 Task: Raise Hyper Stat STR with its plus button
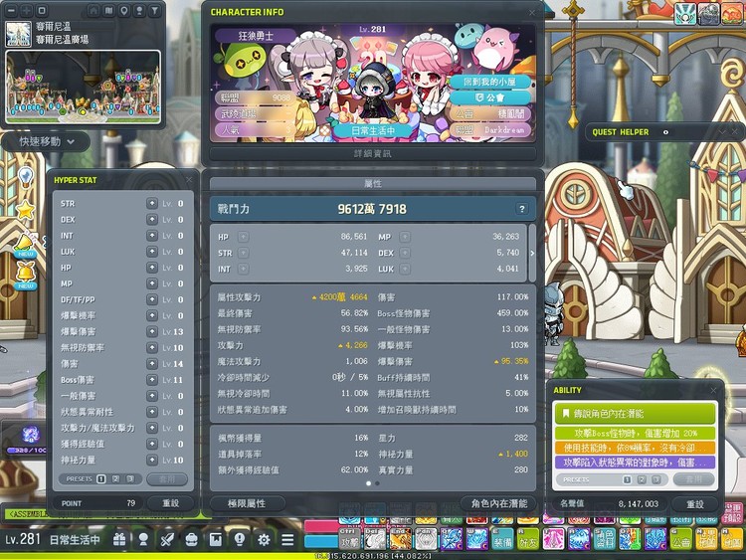pyautogui.click(x=152, y=203)
